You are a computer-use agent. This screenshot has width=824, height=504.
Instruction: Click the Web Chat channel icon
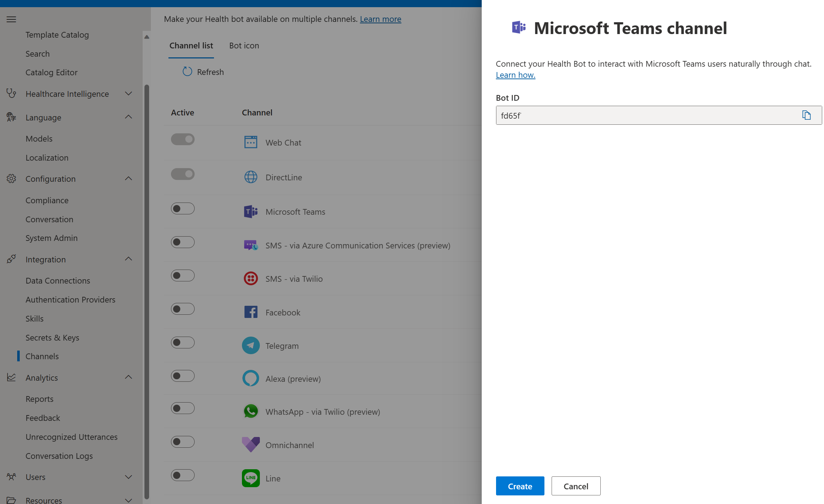click(251, 142)
